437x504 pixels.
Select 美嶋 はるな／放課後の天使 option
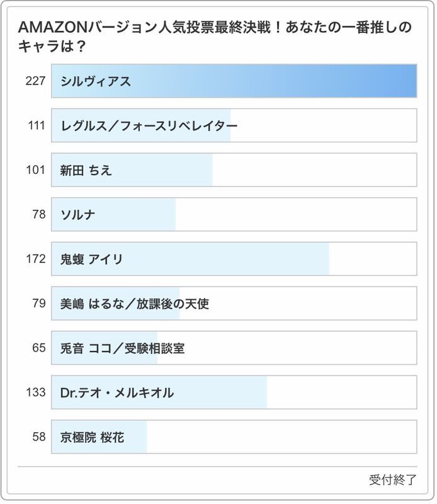tap(234, 304)
